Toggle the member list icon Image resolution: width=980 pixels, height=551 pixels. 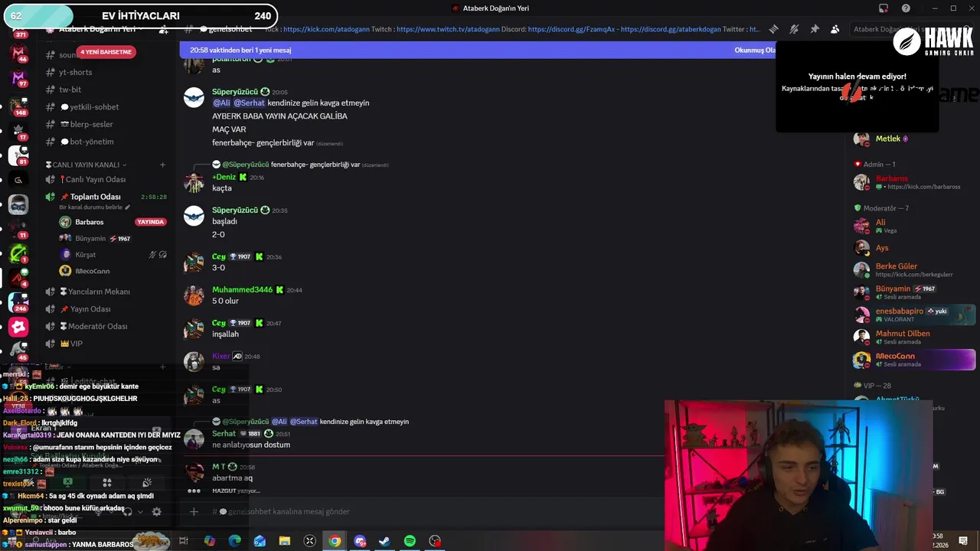[x=835, y=29]
